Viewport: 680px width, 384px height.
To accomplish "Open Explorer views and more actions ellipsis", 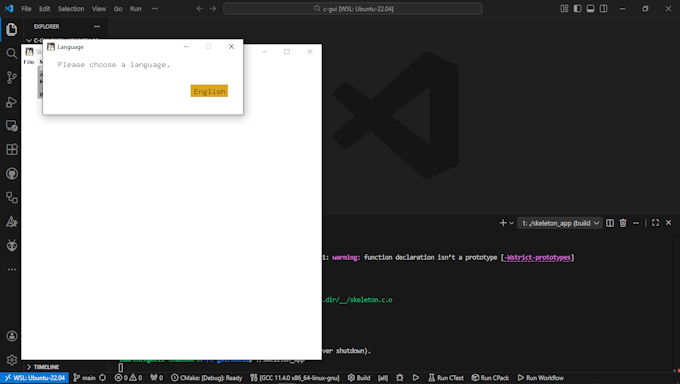I will tap(97, 26).
